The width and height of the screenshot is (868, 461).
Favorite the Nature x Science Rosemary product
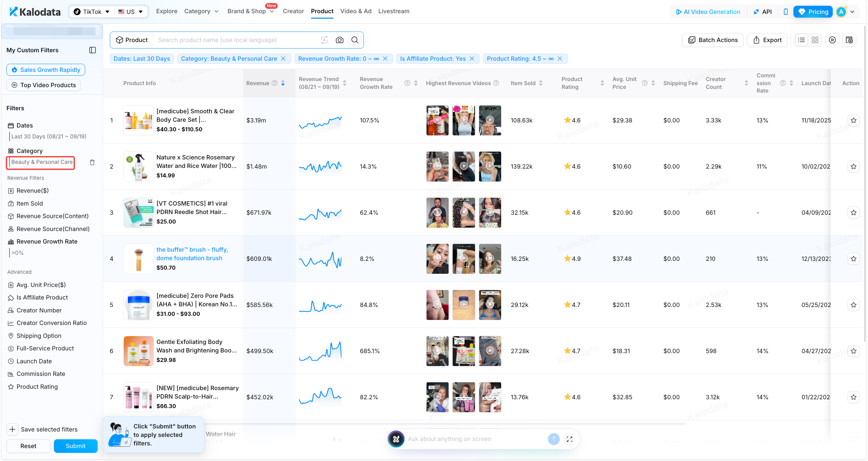pos(853,167)
